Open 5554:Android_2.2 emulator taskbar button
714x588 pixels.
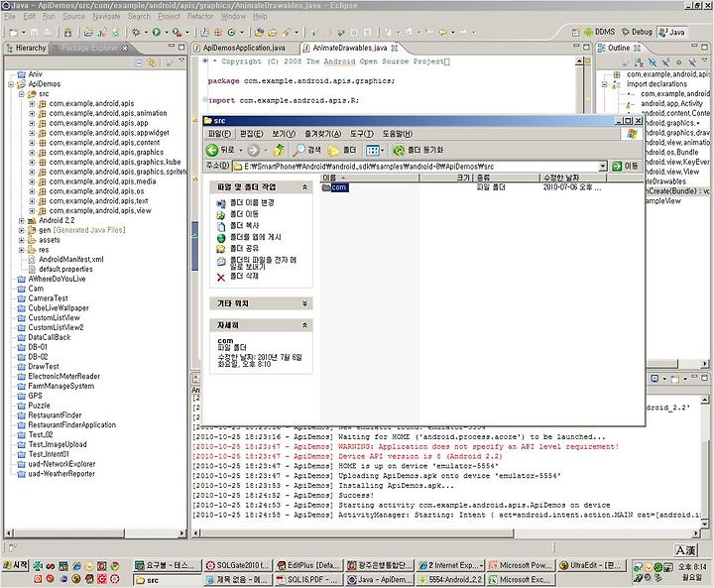450,580
